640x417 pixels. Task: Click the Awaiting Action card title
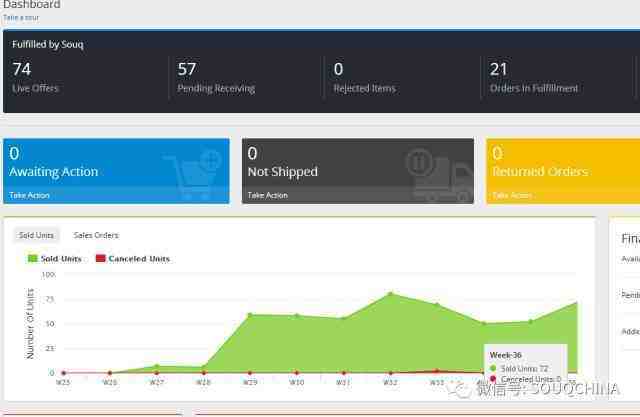tap(53, 172)
